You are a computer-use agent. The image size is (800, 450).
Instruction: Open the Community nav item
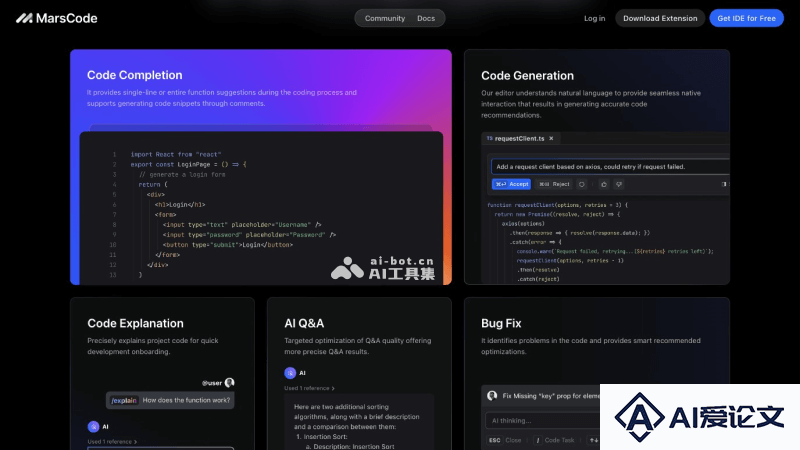[385, 18]
